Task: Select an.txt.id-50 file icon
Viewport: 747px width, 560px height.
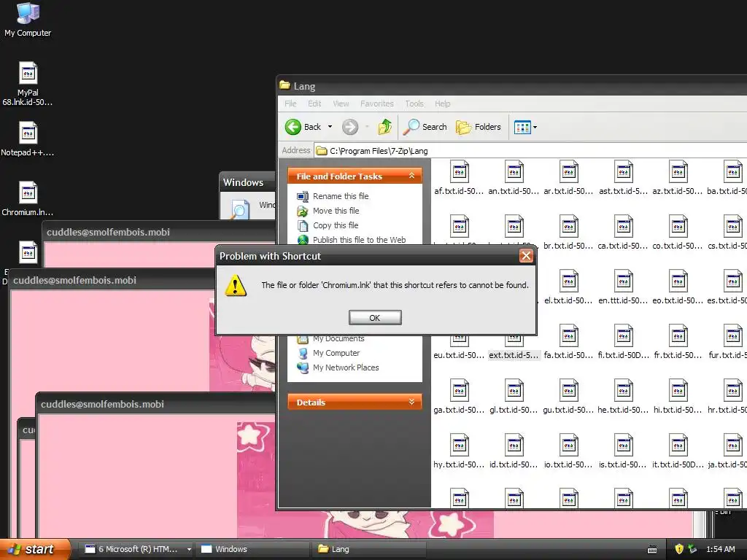Action: (514, 172)
